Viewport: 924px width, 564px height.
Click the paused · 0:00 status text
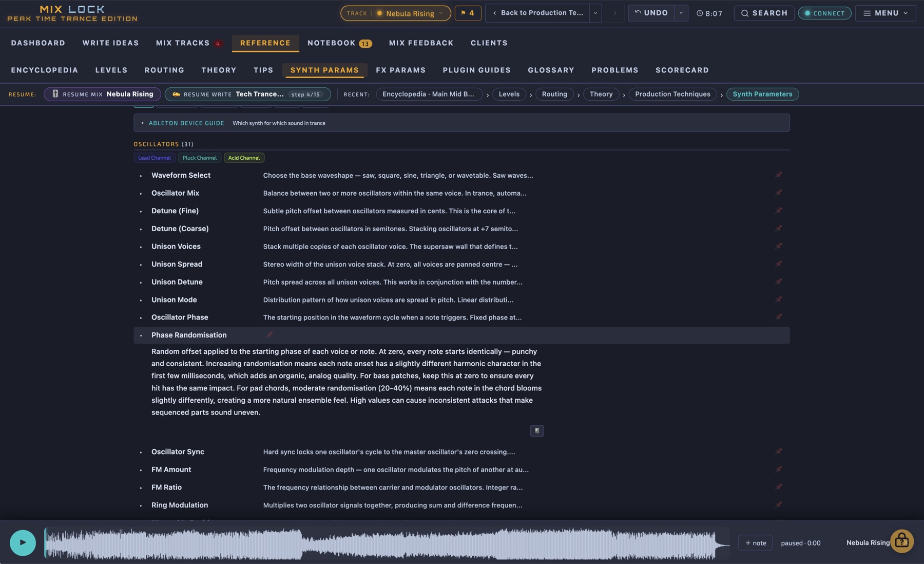coord(800,543)
